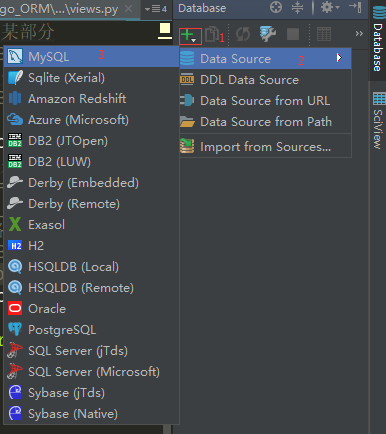The width and height of the screenshot is (386, 434).
Task: Choose Data Source menu item
Action: (x=265, y=59)
